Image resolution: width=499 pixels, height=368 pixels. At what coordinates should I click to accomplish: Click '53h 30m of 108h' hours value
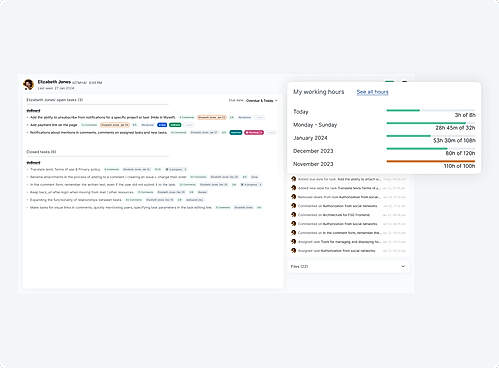(454, 140)
